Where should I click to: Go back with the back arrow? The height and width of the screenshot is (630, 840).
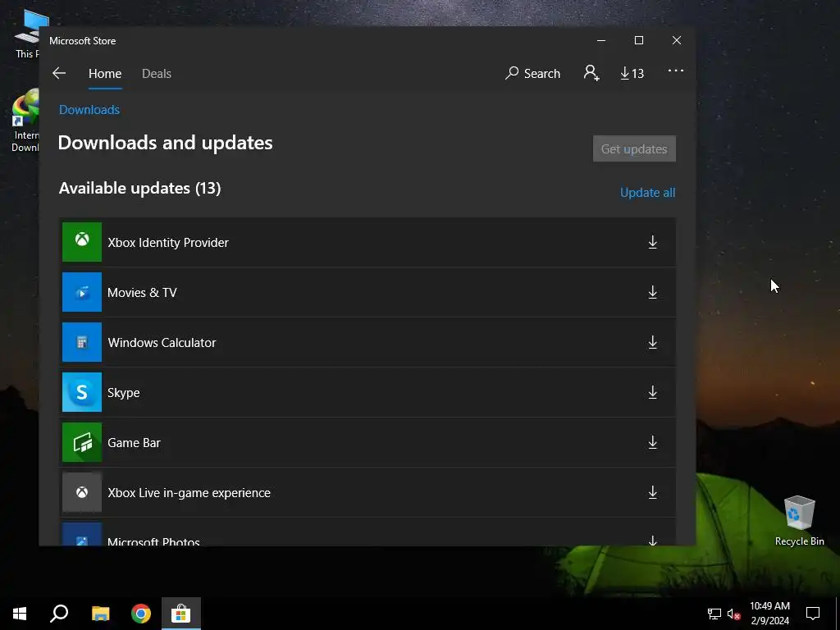59,73
